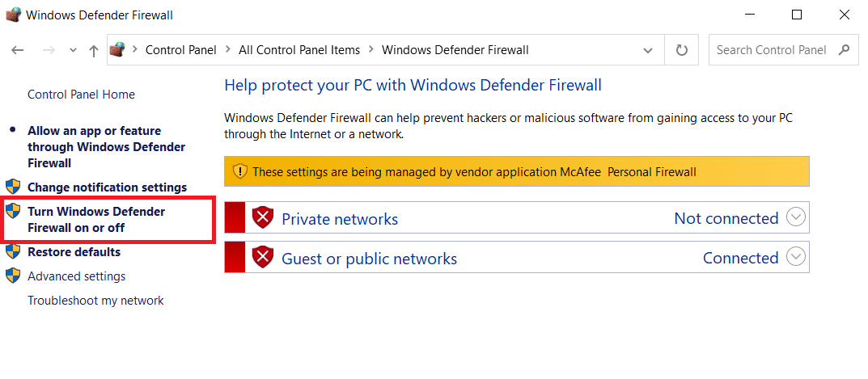Expand the Private networks section chevron
This screenshot has height=379, width=868.
tap(796, 217)
